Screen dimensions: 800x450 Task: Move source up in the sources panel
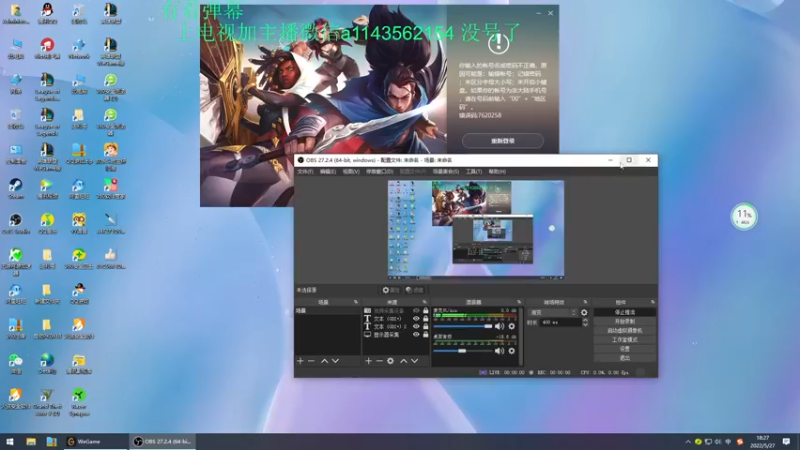pyautogui.click(x=404, y=361)
